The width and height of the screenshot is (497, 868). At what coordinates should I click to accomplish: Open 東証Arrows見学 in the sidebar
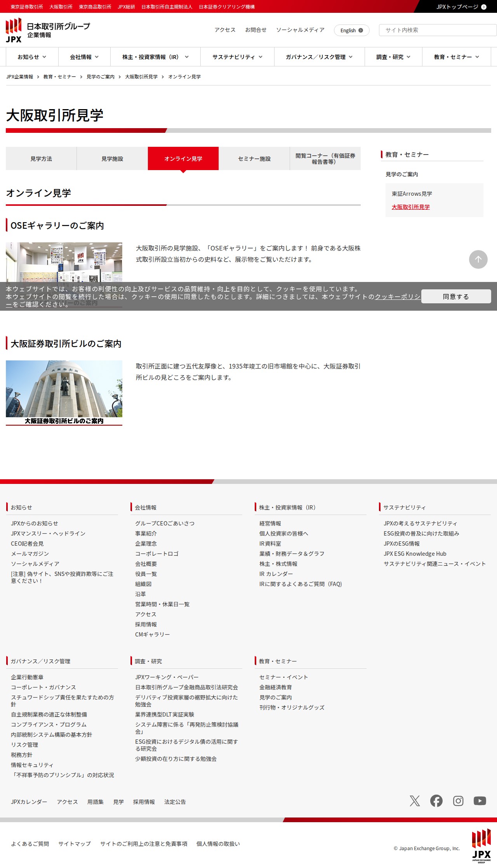(412, 194)
